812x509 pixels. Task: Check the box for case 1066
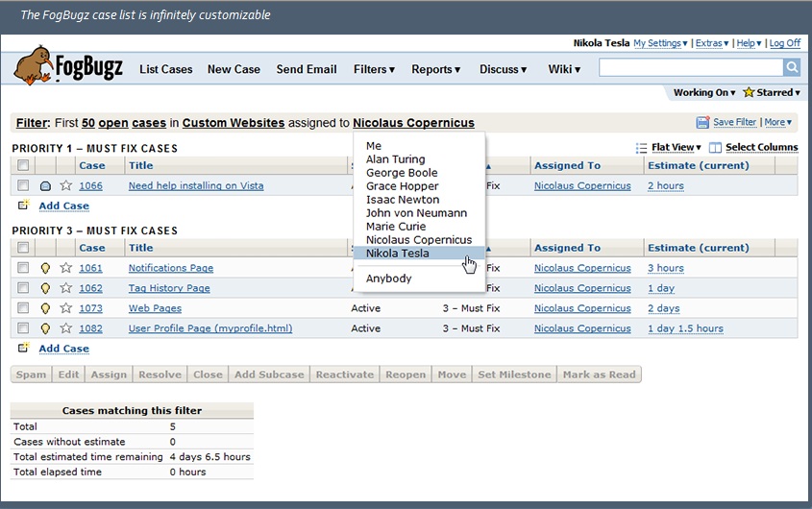coord(23,185)
